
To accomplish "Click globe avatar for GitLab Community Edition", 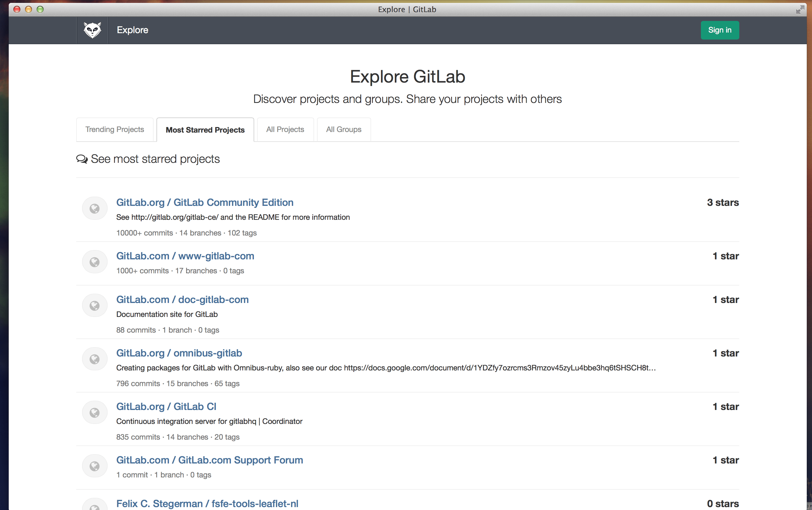I will 95,209.
